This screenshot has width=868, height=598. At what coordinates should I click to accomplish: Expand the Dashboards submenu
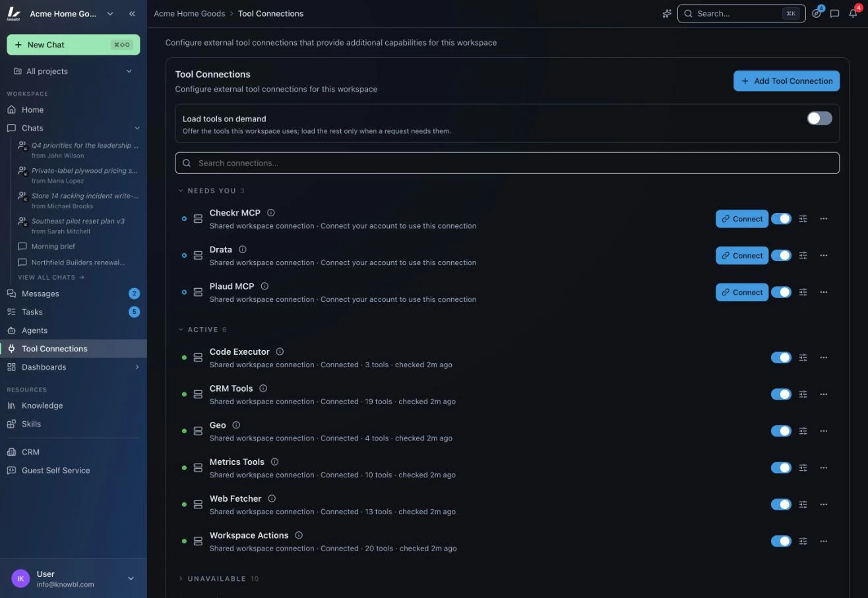(x=137, y=367)
